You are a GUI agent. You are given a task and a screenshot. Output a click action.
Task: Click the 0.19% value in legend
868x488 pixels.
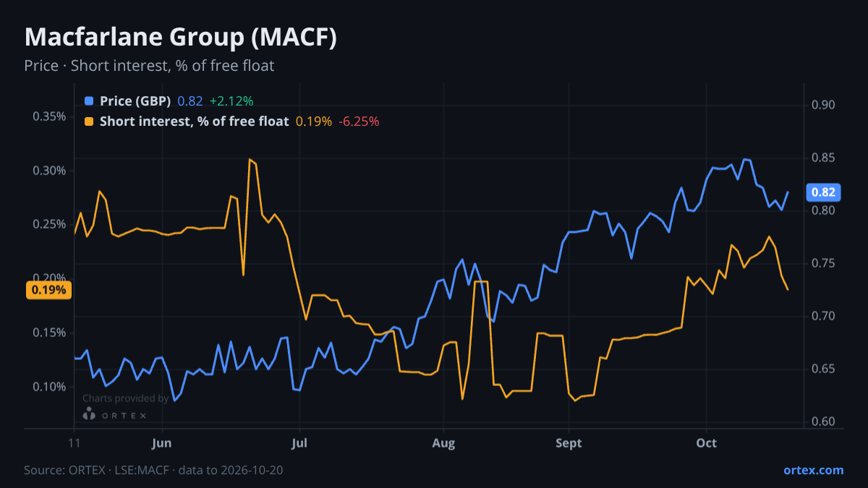tap(314, 121)
